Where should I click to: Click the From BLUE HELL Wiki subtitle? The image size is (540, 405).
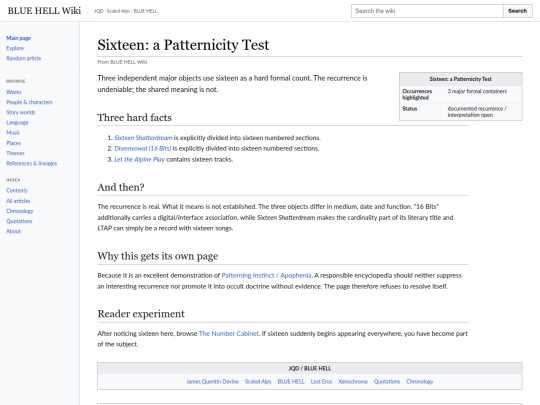122,62
